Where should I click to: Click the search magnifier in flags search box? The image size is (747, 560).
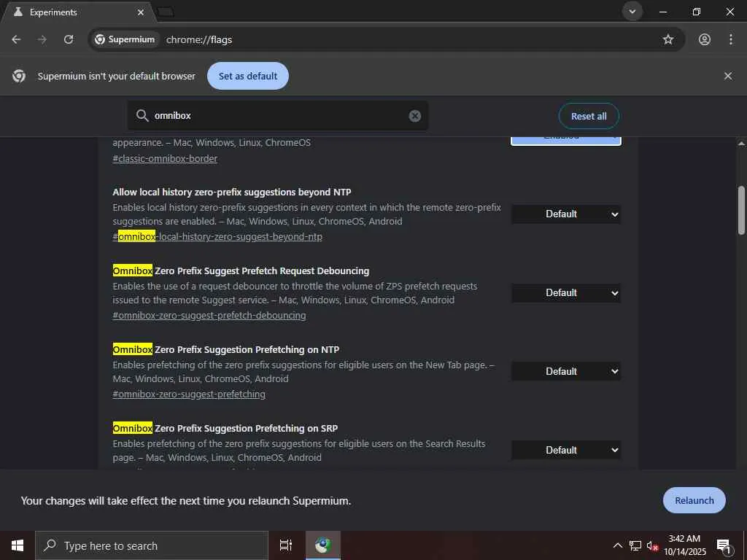pyautogui.click(x=142, y=115)
